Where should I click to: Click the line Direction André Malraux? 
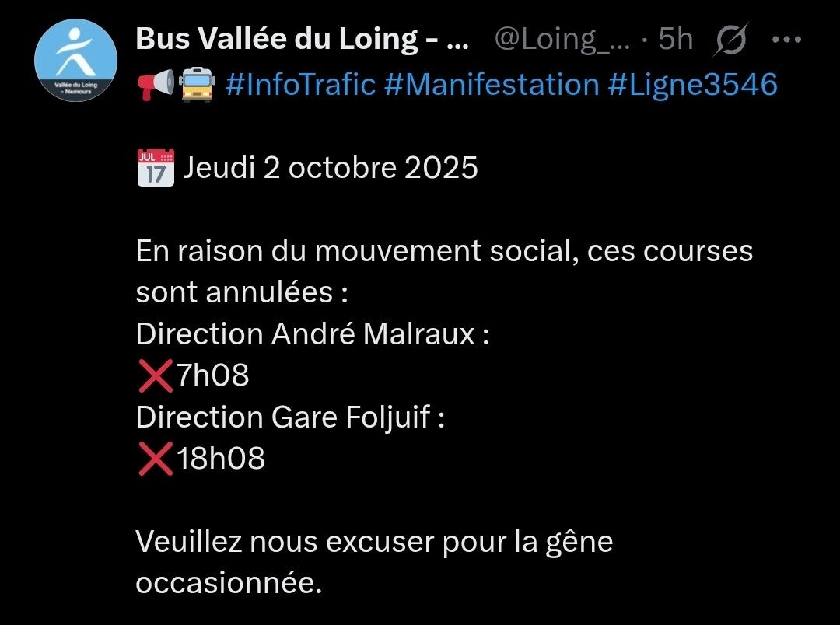point(313,334)
